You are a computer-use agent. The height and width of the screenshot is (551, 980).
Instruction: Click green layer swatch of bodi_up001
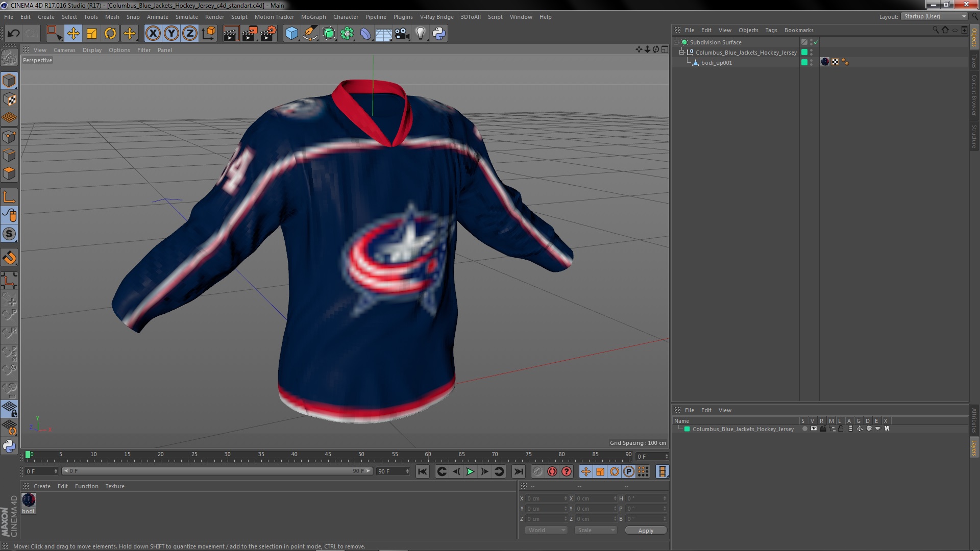tap(804, 62)
